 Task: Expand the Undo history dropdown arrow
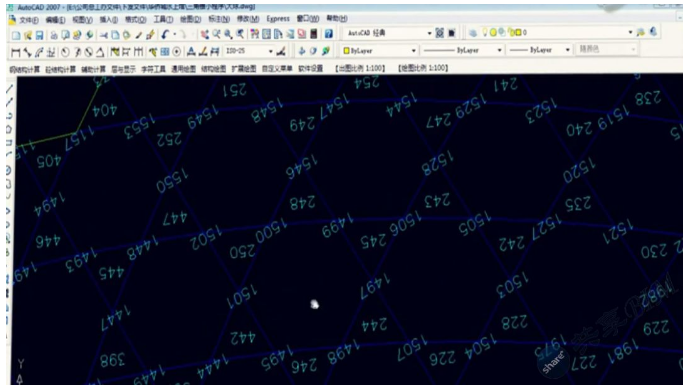[x=175, y=34]
